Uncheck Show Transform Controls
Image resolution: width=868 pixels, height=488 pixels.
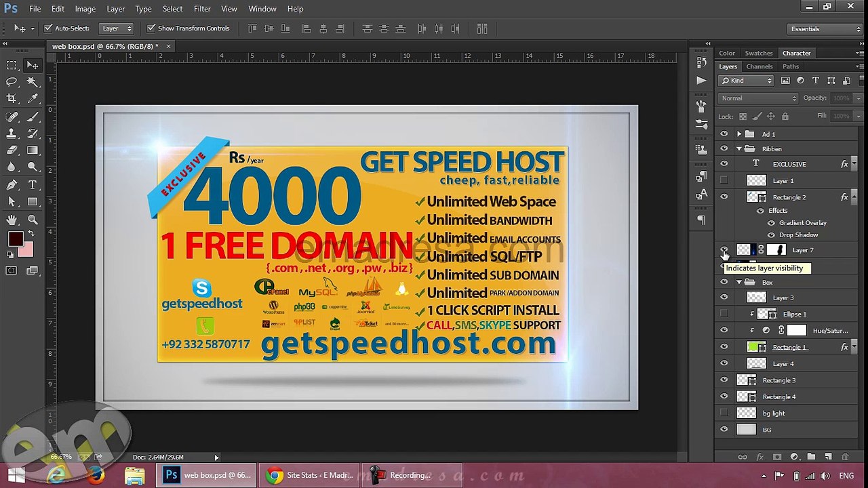151,28
